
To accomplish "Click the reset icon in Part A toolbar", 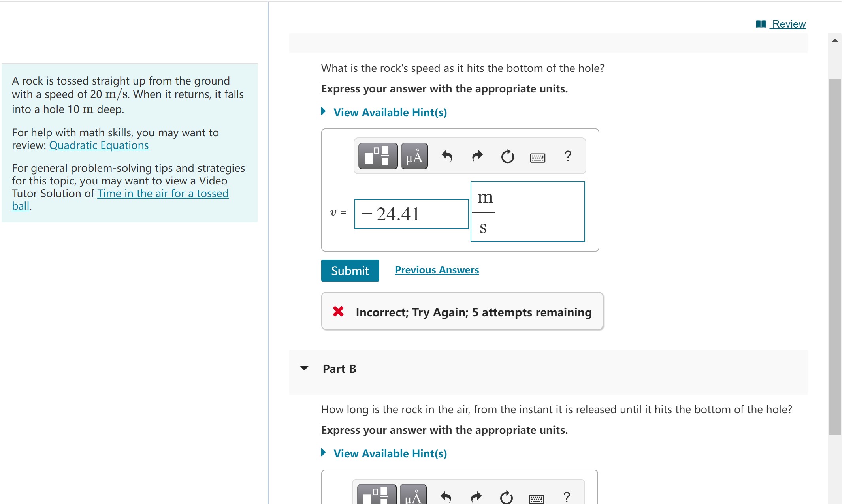I will [507, 156].
